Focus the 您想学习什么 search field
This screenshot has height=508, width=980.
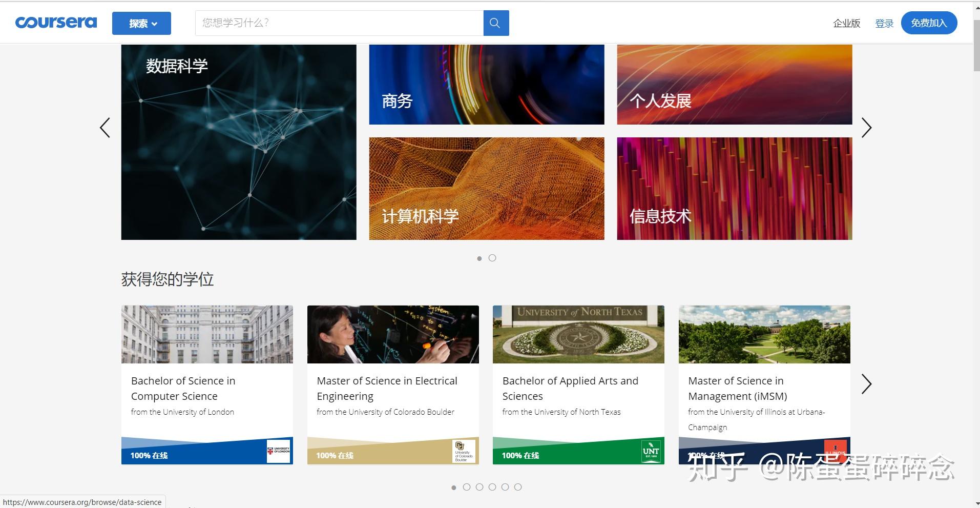(x=339, y=23)
